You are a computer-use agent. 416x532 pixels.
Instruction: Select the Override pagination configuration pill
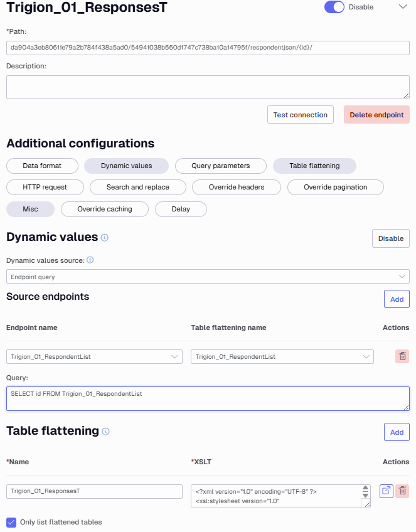coord(335,188)
